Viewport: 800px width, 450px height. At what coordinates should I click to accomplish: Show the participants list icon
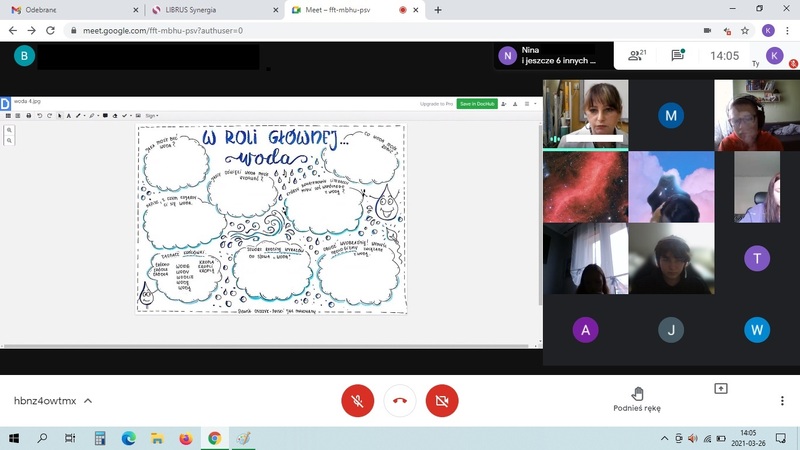pyautogui.click(x=635, y=56)
